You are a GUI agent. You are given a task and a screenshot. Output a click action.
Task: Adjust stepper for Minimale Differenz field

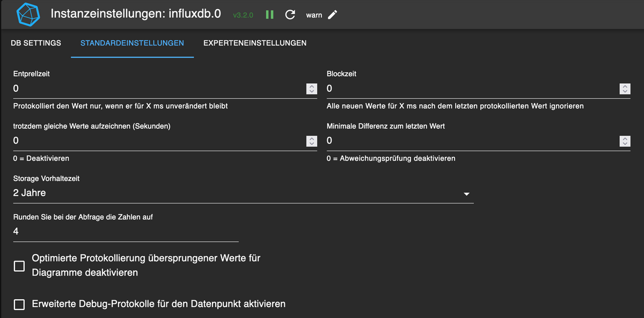624,141
